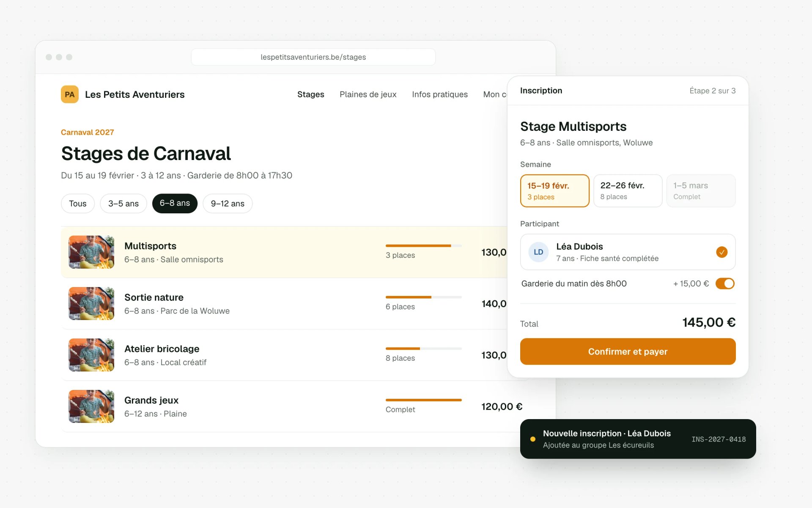Open the Sortie nature thumbnail image
This screenshot has height=508, width=812.
[91, 304]
